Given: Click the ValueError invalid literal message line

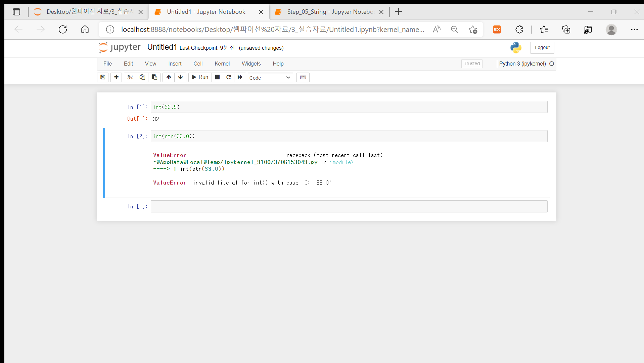Looking at the screenshot, I should click(242, 183).
